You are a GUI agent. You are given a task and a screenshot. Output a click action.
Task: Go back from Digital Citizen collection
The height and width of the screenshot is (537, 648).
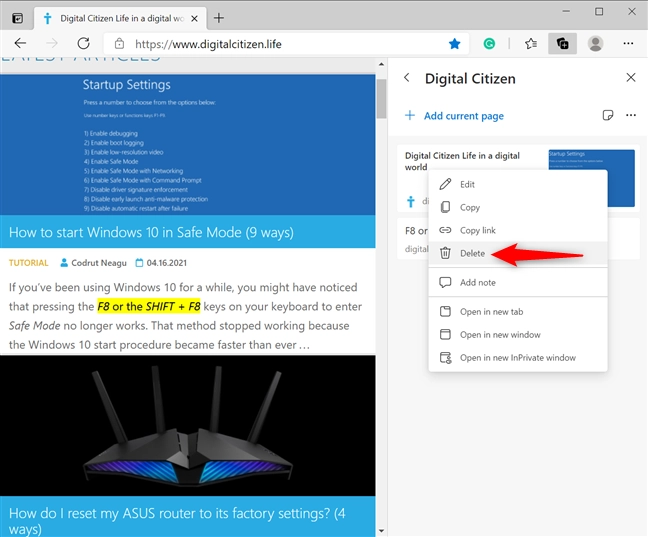pyautogui.click(x=407, y=78)
